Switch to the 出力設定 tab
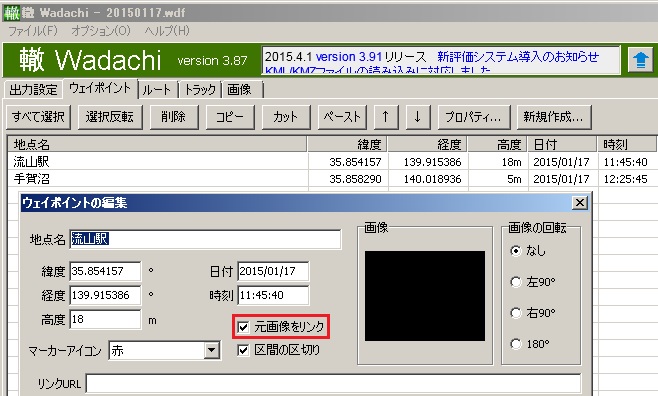This screenshot has width=658, height=396. (x=33, y=89)
